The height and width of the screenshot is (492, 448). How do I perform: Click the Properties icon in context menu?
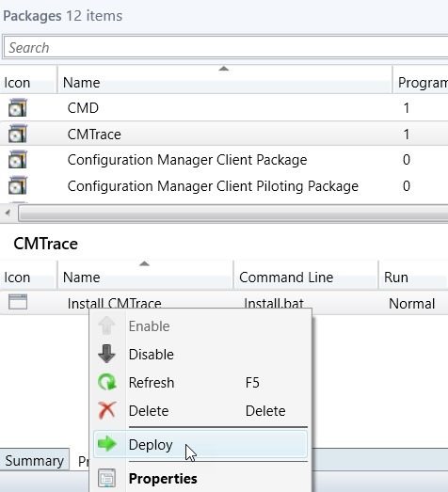[x=106, y=478]
